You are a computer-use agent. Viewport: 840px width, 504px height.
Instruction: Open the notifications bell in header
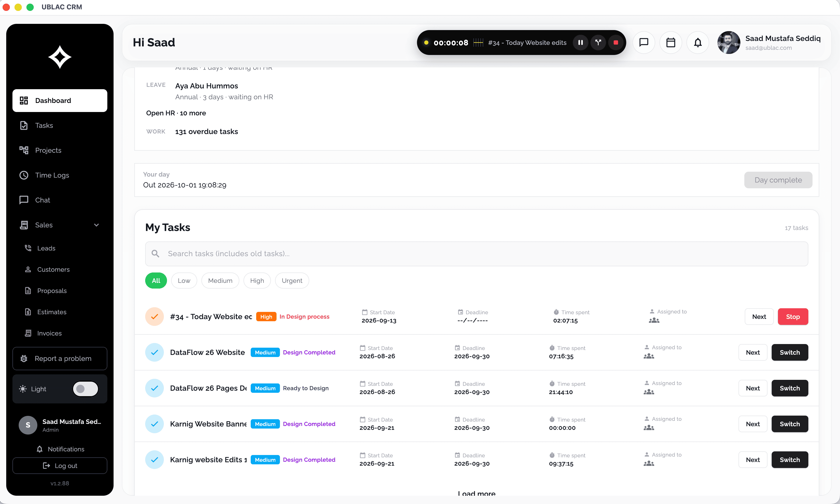(698, 43)
